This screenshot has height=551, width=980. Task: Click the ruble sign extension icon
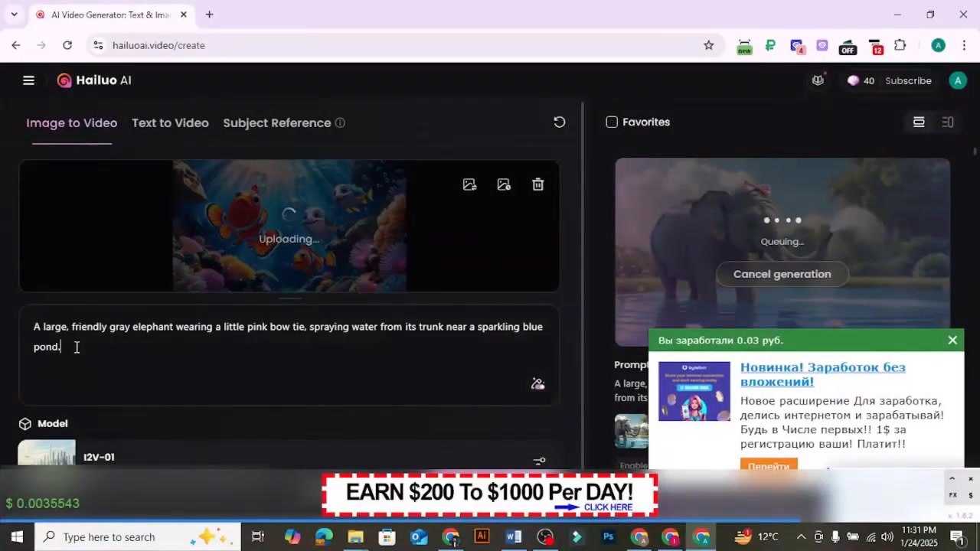(x=770, y=45)
